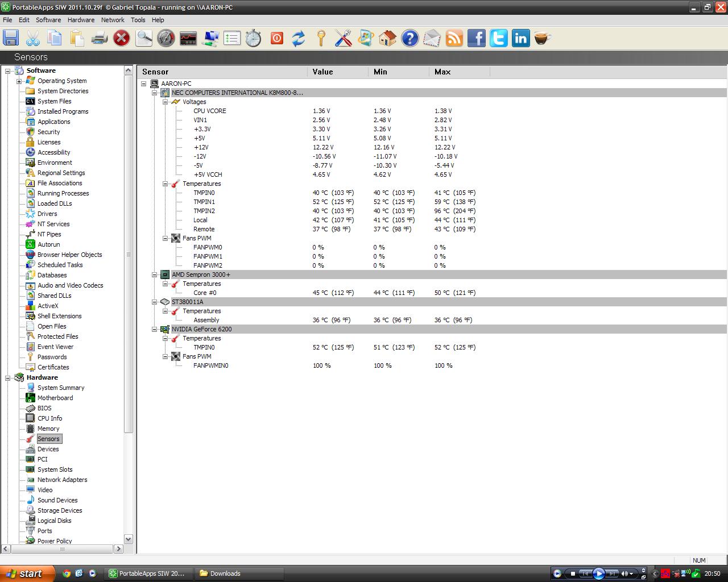Collapse the Software tree node

8,71
